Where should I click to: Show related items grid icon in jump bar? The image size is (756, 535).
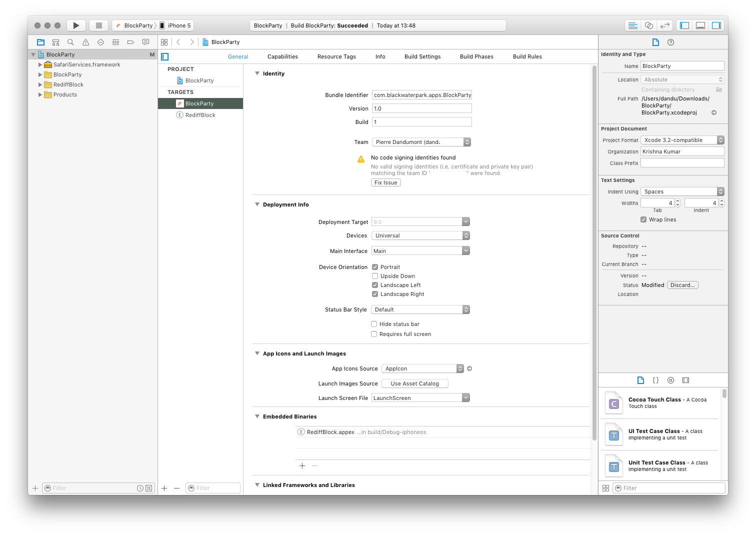pyautogui.click(x=164, y=42)
